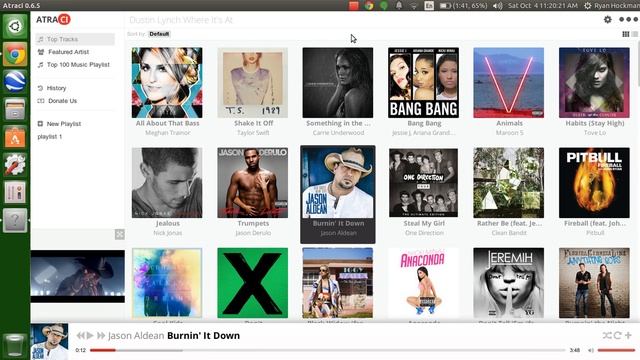Toggle shuffle playback
This screenshot has width=640, height=360.
(x=607, y=336)
